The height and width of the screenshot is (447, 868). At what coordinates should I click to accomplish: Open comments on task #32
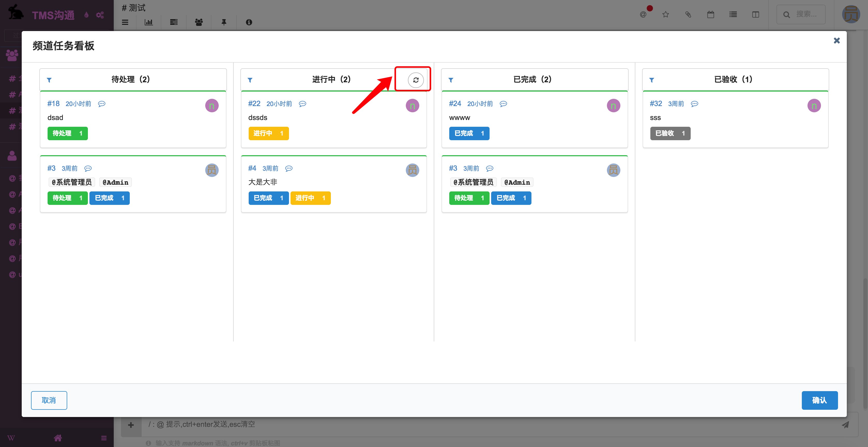[695, 104]
